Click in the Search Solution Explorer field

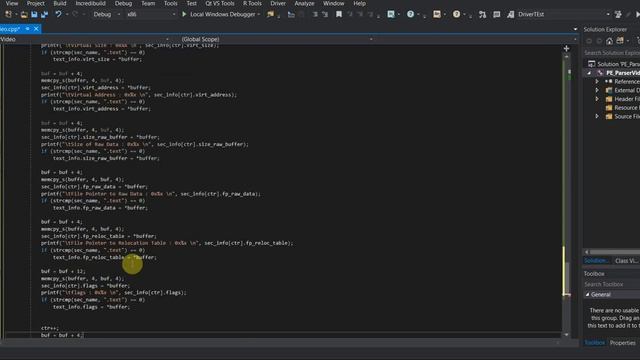[x=611, y=53]
